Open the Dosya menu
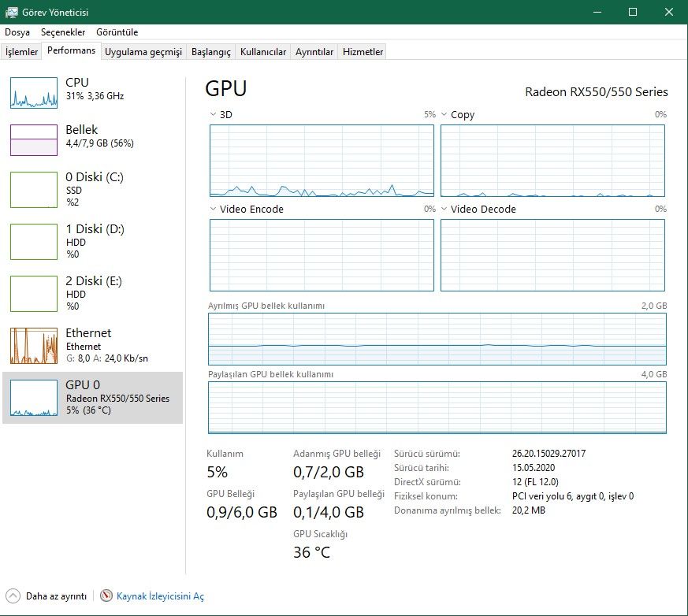The height and width of the screenshot is (616, 688). tap(17, 32)
